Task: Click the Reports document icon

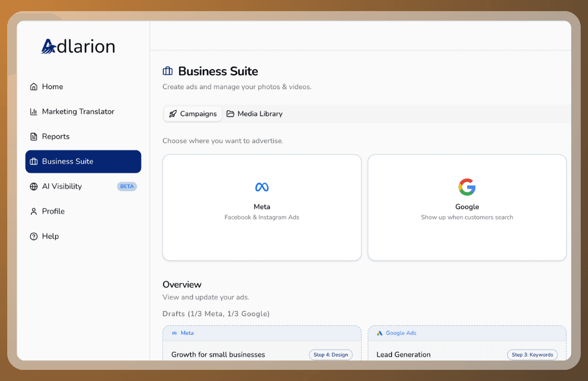Action: pyautogui.click(x=34, y=136)
